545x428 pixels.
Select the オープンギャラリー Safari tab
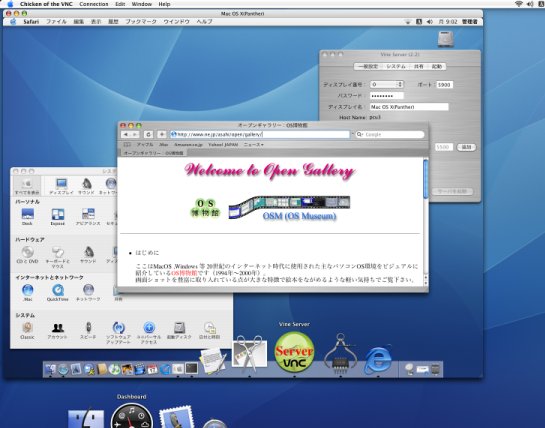(x=153, y=153)
